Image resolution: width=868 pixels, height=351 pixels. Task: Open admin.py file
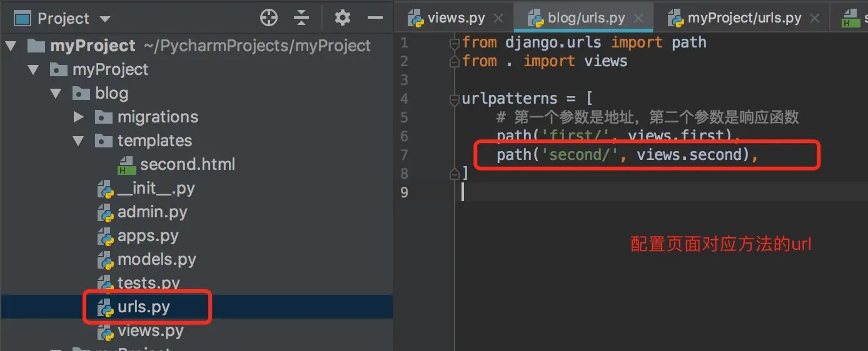(152, 212)
